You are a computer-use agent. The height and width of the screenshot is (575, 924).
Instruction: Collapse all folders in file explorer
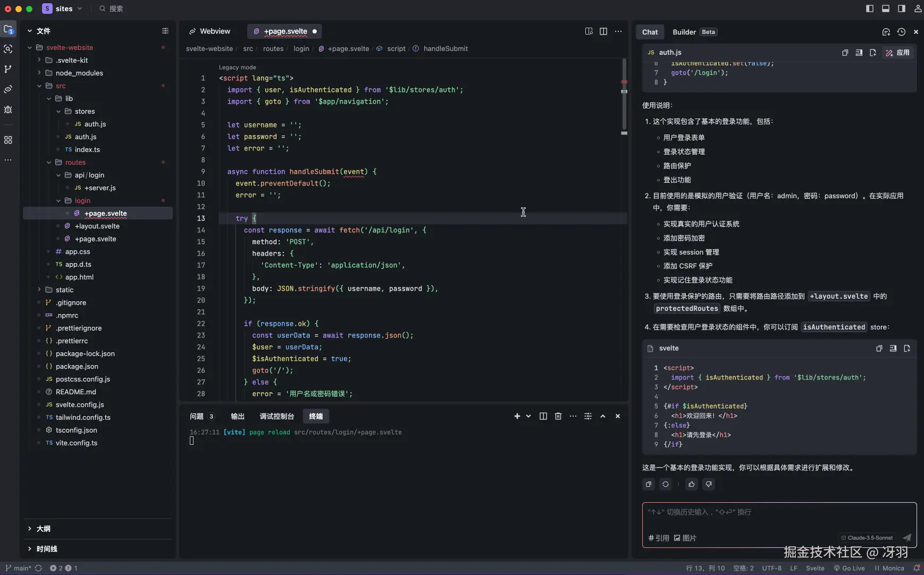pyautogui.click(x=165, y=31)
